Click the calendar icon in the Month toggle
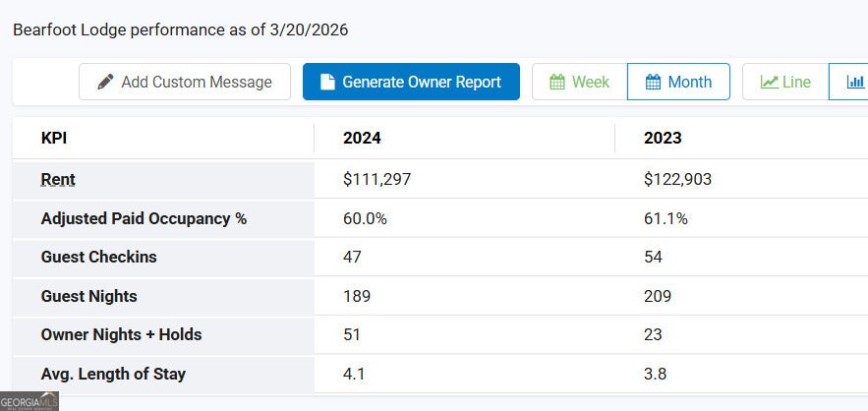 tap(653, 82)
